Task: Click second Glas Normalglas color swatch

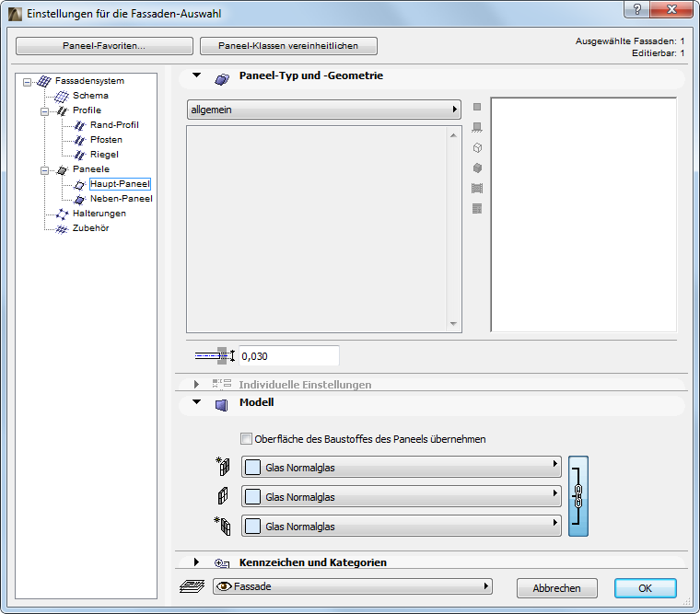Action: (252, 497)
